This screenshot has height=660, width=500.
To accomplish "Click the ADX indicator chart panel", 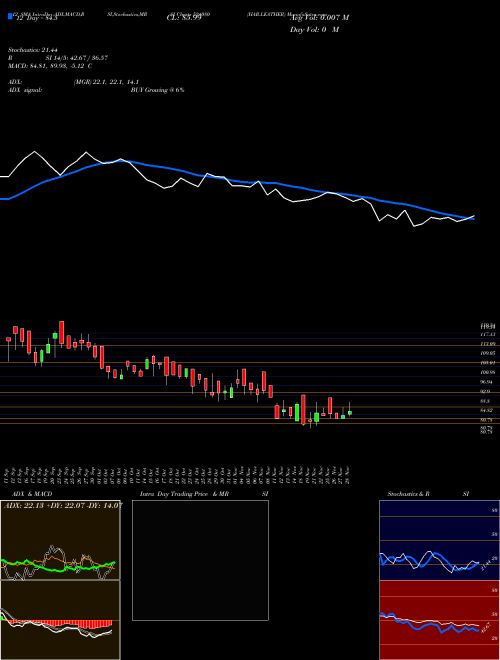I will coord(60,540).
